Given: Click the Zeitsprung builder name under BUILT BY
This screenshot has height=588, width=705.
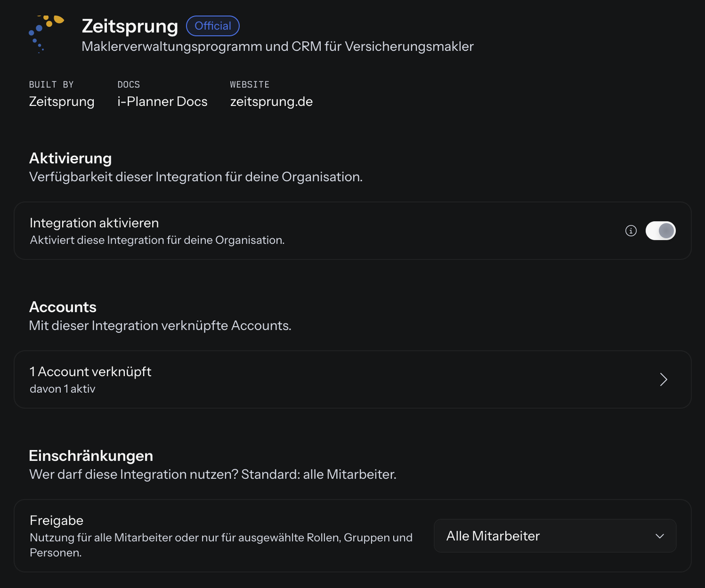Looking at the screenshot, I should (62, 101).
